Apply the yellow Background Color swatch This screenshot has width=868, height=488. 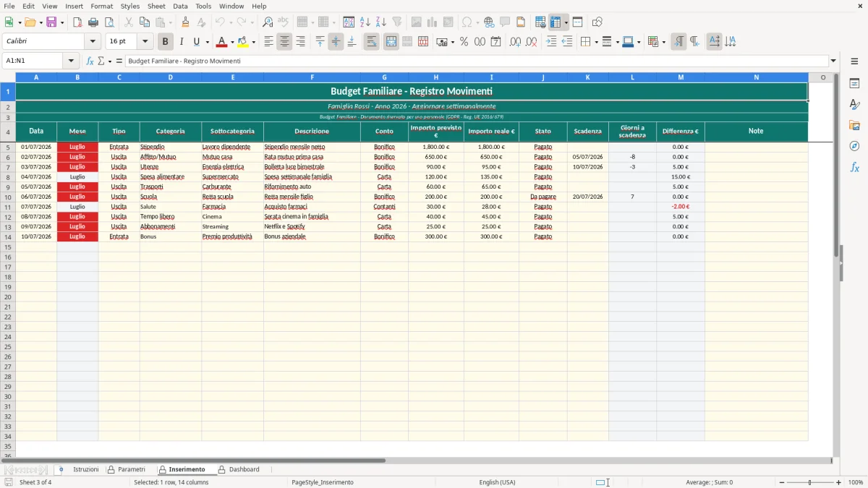pos(243,42)
